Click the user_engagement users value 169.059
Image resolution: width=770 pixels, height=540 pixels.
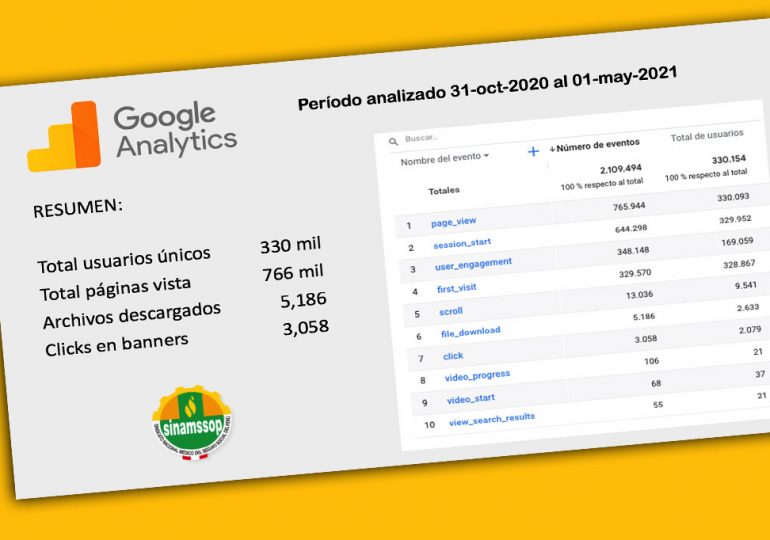(x=737, y=242)
